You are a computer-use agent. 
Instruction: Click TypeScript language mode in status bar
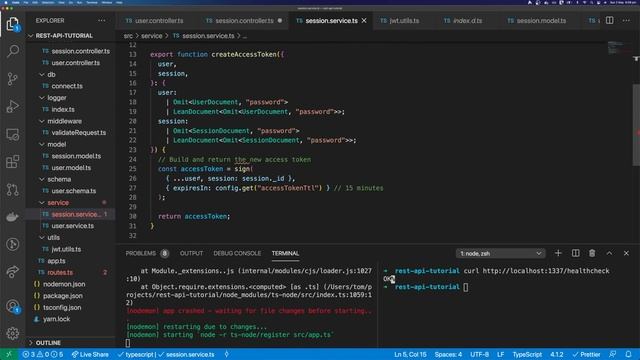click(x=527, y=354)
